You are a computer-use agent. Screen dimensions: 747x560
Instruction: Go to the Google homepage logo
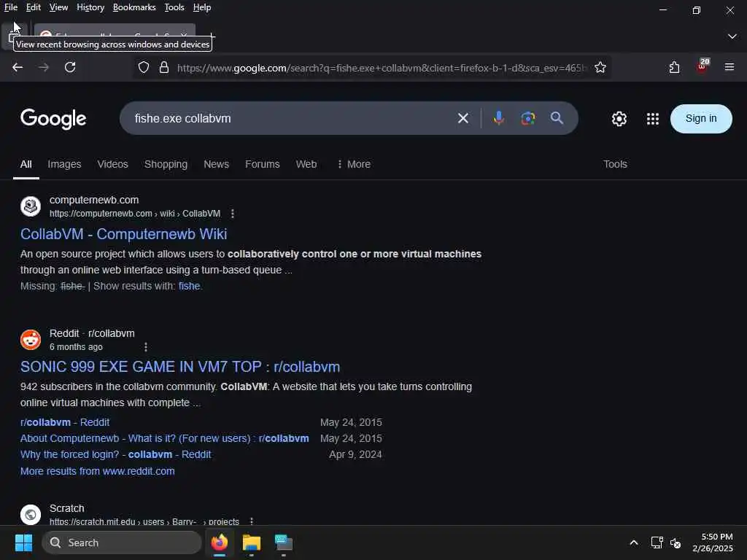click(x=53, y=119)
